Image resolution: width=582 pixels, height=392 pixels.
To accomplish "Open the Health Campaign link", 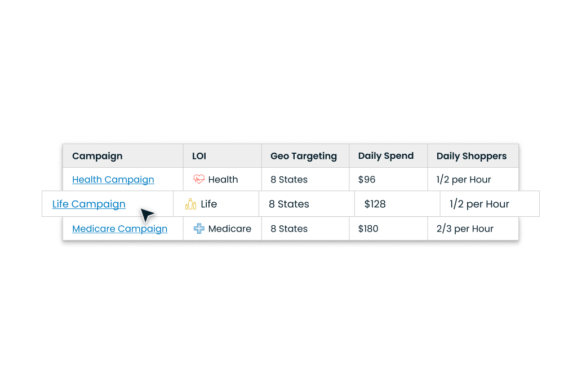I will [113, 180].
